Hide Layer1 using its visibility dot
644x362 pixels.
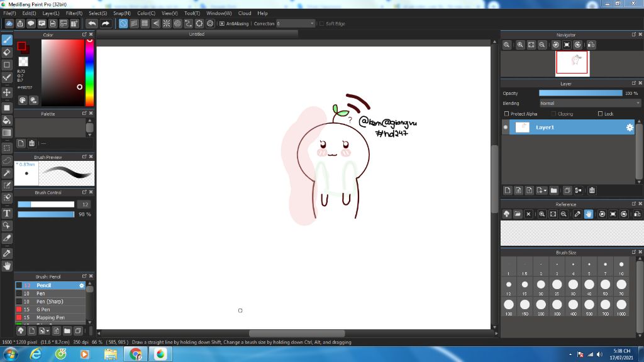506,128
